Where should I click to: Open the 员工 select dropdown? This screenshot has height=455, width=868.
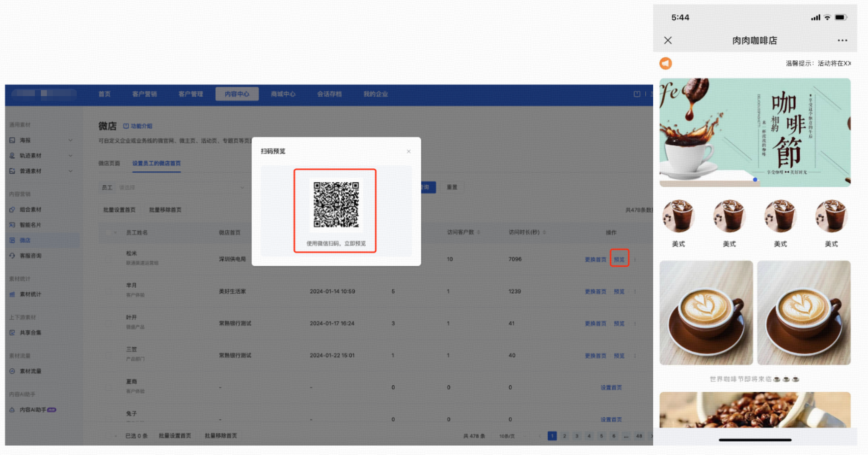[181, 188]
